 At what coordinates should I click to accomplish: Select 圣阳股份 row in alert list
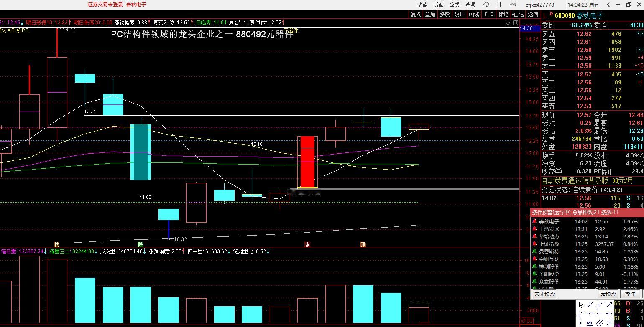pyautogui.click(x=587, y=274)
